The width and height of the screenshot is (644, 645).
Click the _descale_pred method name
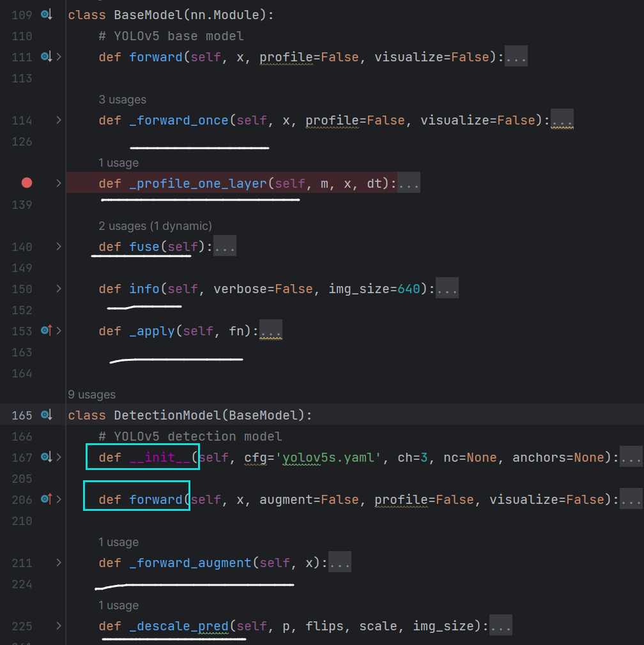[x=179, y=626]
